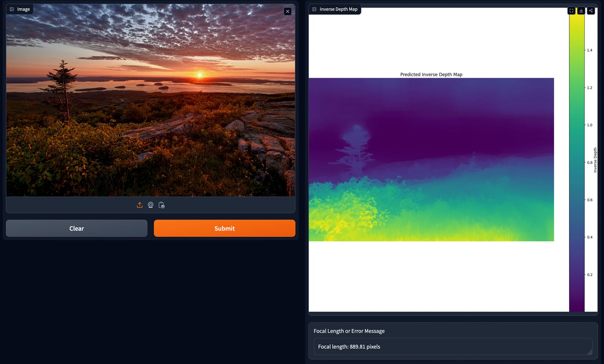The width and height of the screenshot is (604, 364).
Task: Click the uploaded sunset landscape photo
Action: [150, 100]
